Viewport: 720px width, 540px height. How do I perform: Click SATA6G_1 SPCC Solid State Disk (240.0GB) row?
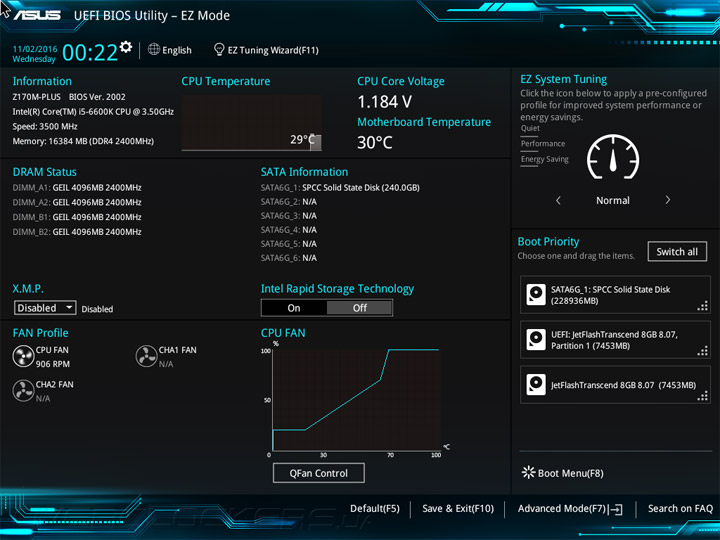click(340, 187)
